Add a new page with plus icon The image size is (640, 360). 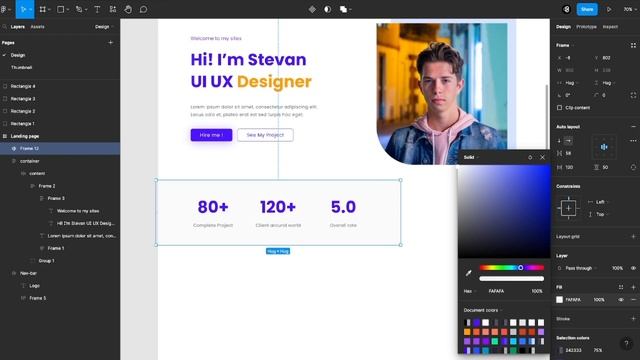click(x=111, y=42)
